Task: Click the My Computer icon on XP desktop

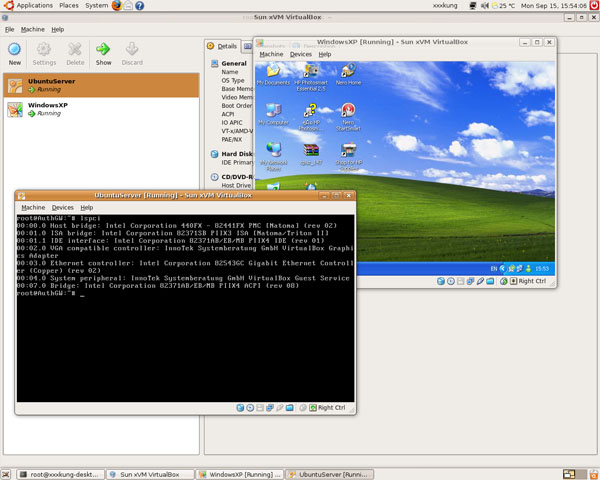Action: click(273, 114)
